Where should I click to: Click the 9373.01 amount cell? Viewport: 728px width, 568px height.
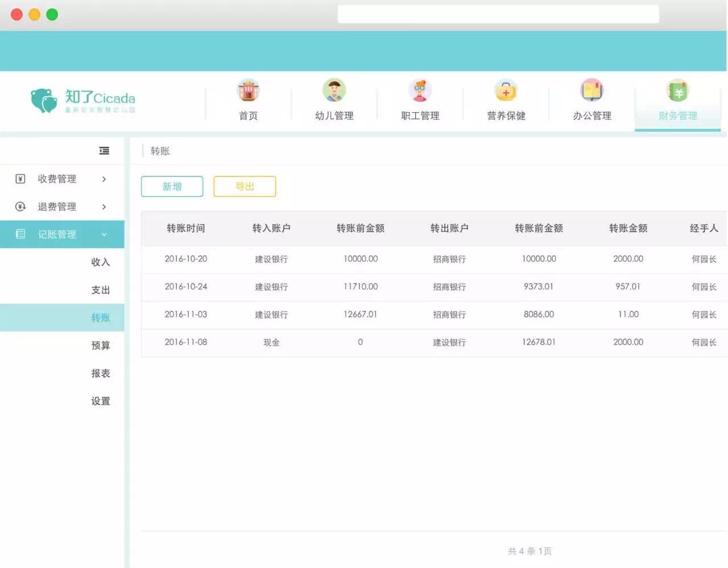coord(539,287)
